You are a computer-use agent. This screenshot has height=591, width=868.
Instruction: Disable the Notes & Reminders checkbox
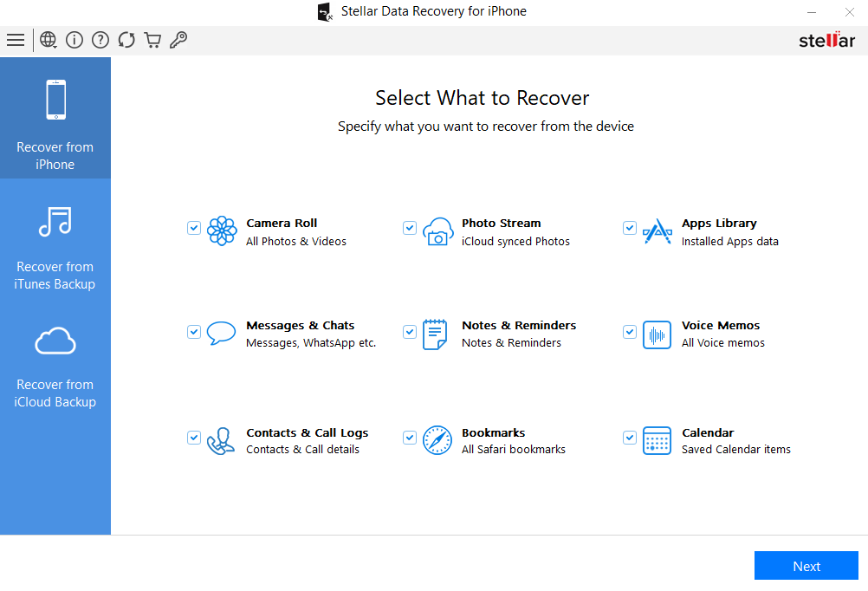(410, 332)
